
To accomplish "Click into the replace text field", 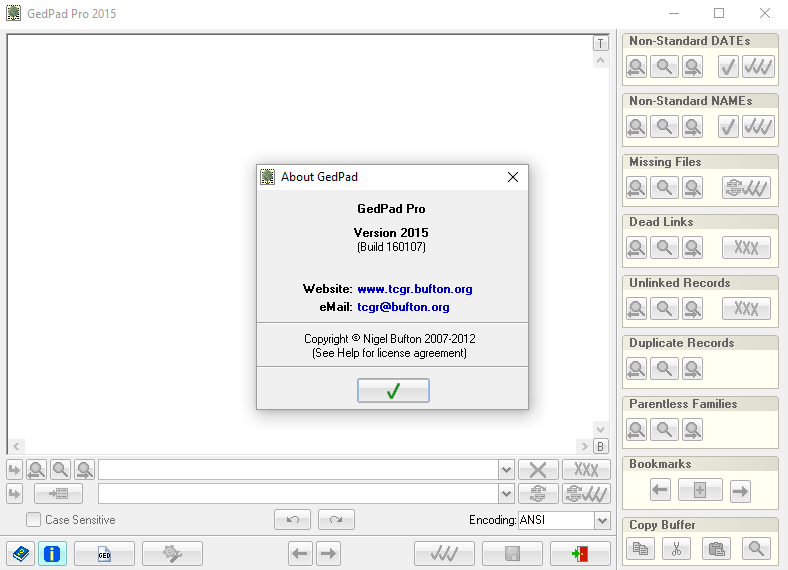I will 299,494.
